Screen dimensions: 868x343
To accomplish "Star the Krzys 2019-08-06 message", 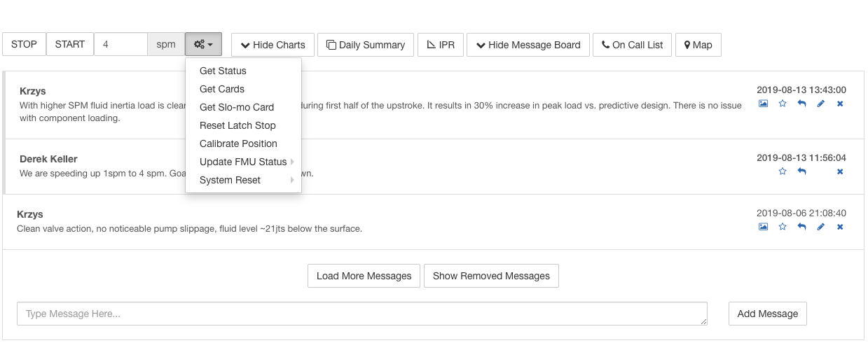I will [783, 227].
